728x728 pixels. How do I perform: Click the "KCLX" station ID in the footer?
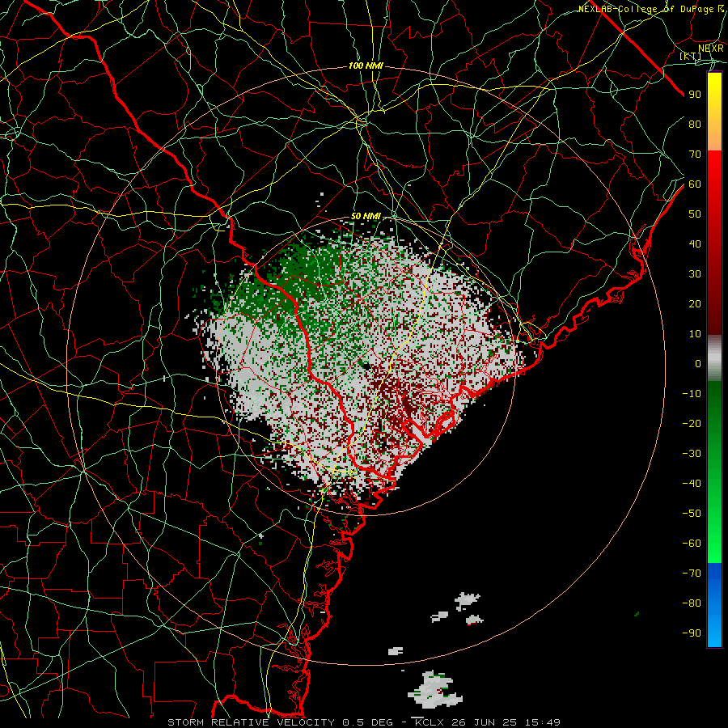[430, 722]
